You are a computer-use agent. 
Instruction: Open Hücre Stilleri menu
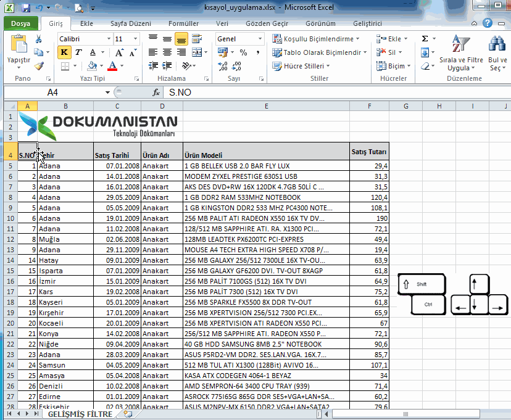pos(301,66)
